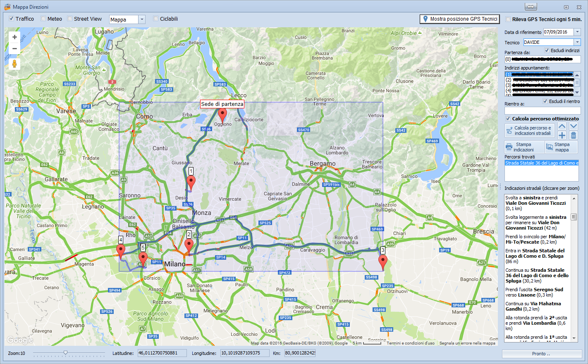
Task: Move selected address down in list
Action: click(574, 127)
